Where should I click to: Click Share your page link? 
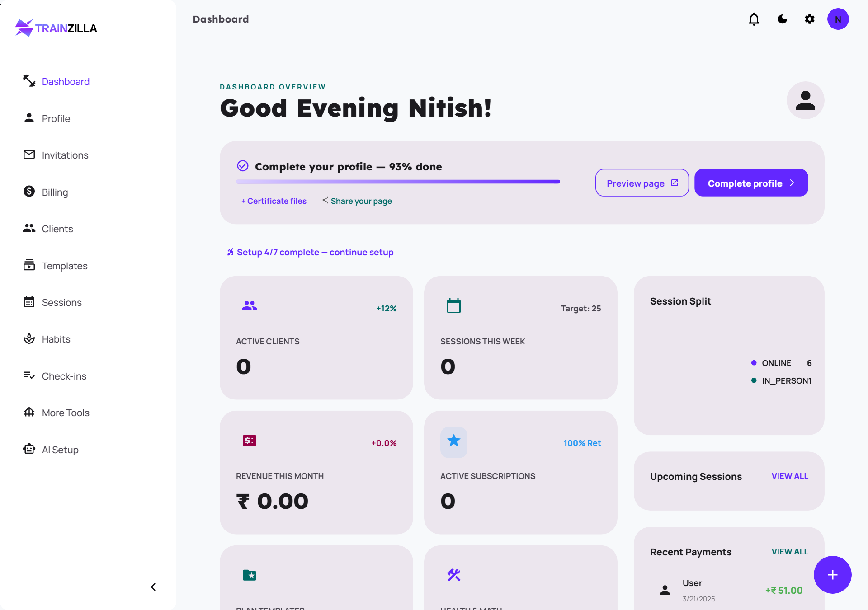coord(357,201)
